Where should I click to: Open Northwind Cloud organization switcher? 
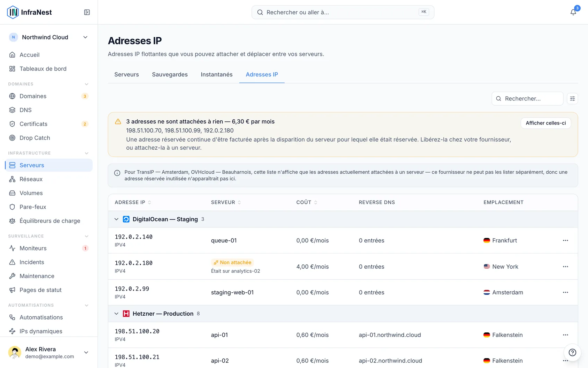49,37
